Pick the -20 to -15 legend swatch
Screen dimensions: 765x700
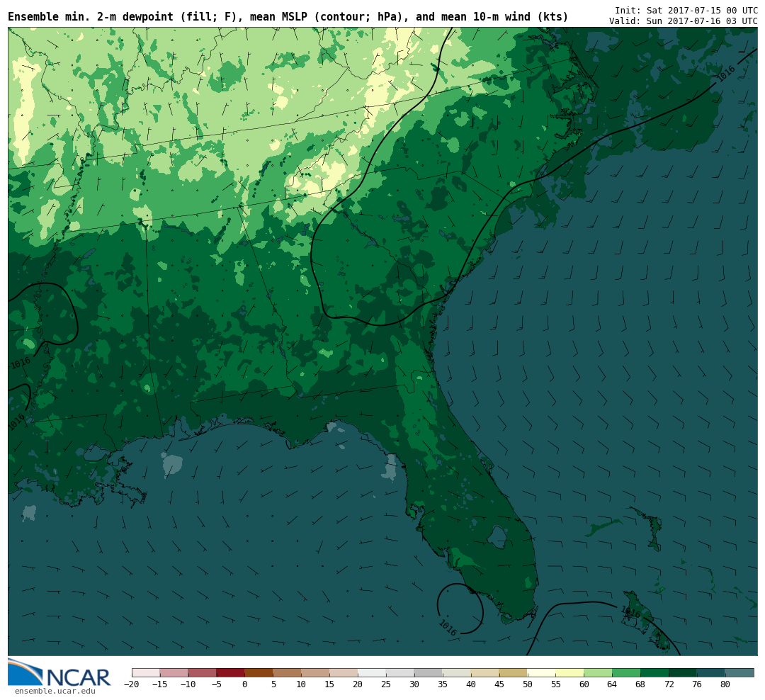click(146, 672)
